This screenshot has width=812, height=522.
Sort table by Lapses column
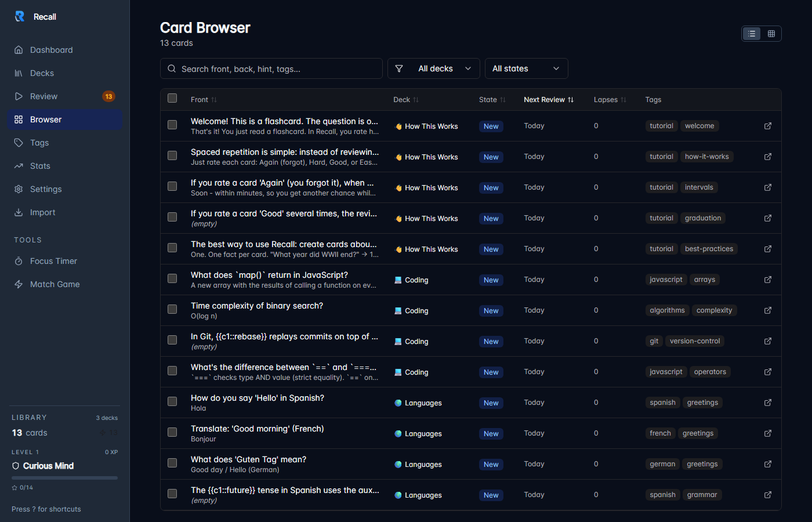pyautogui.click(x=610, y=100)
